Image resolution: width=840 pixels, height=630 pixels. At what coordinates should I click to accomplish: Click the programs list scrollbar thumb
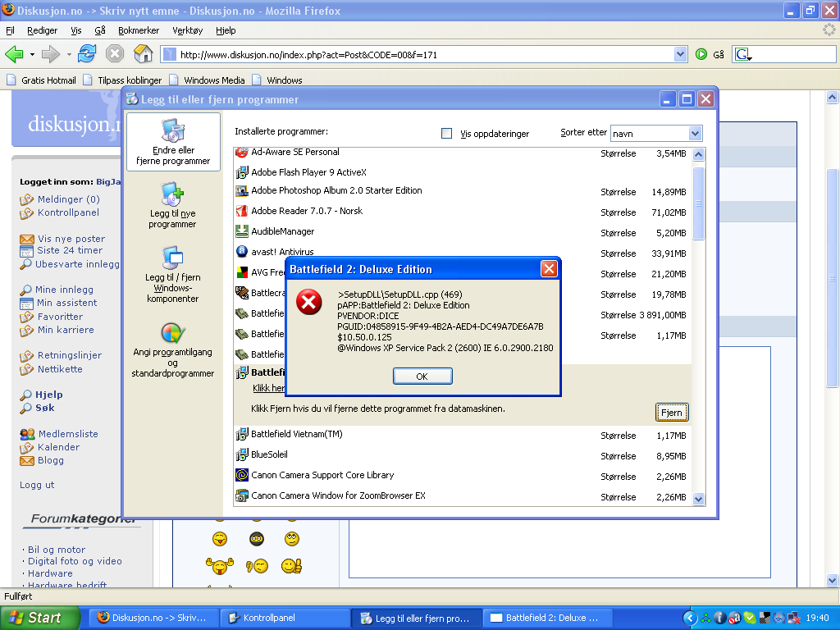(x=698, y=203)
